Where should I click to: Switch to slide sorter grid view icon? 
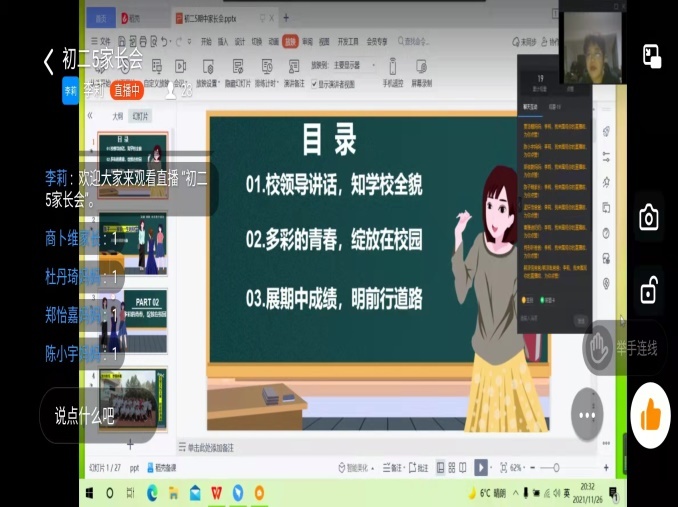(x=452, y=468)
